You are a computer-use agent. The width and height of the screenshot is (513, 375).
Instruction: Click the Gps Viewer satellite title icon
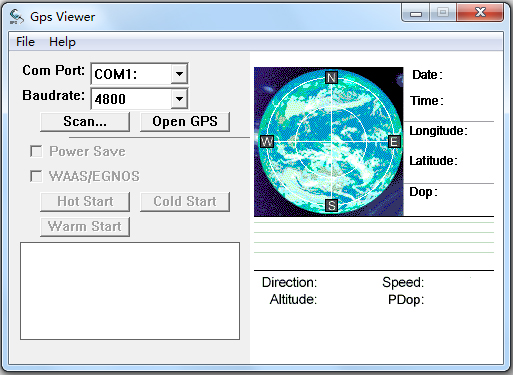pos(16,17)
